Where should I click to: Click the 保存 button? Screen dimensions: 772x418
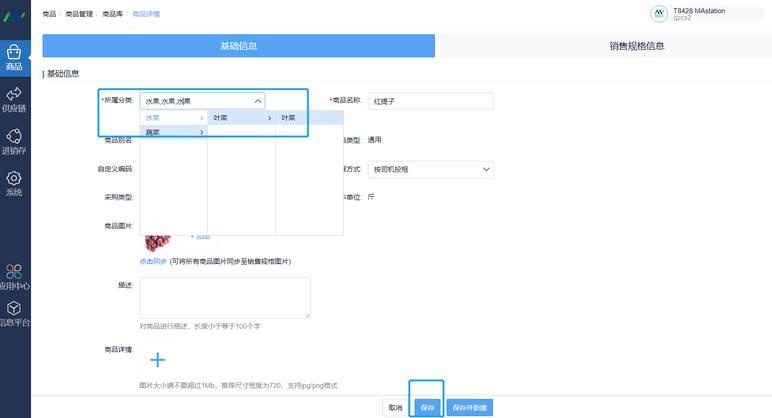[x=427, y=408]
